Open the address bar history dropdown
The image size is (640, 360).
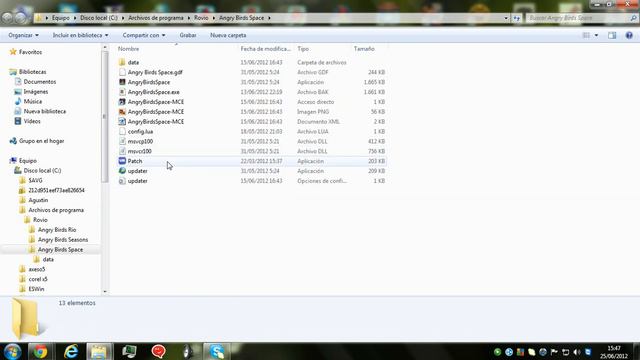[x=506, y=18]
